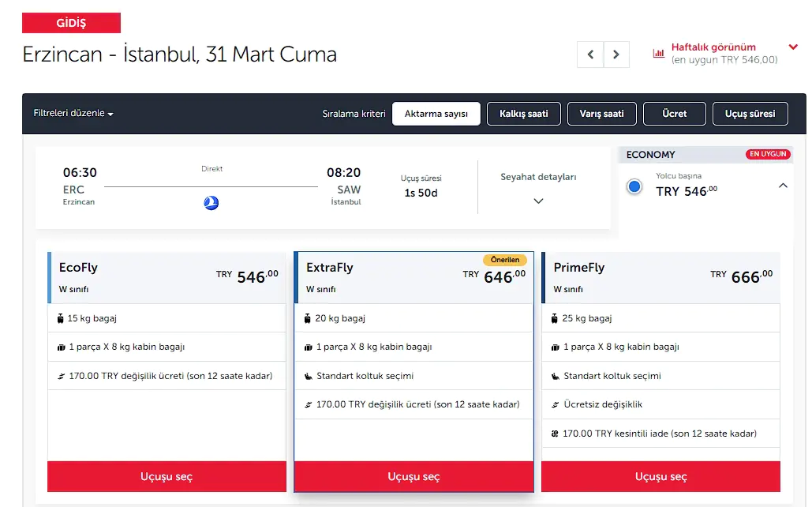Toggle sorting by Kalkış saati

tap(523, 113)
